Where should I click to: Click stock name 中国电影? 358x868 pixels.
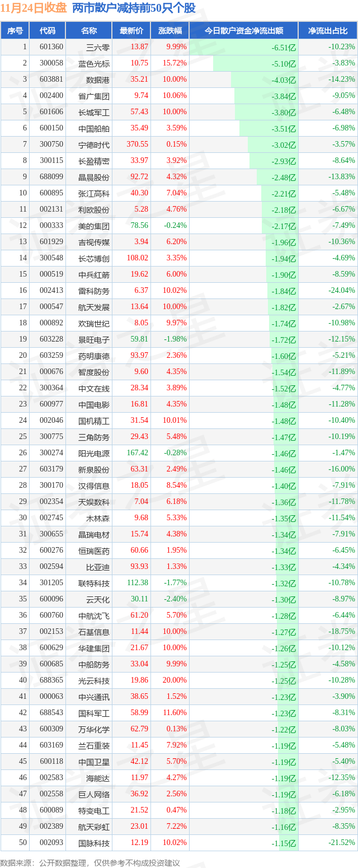[94, 404]
